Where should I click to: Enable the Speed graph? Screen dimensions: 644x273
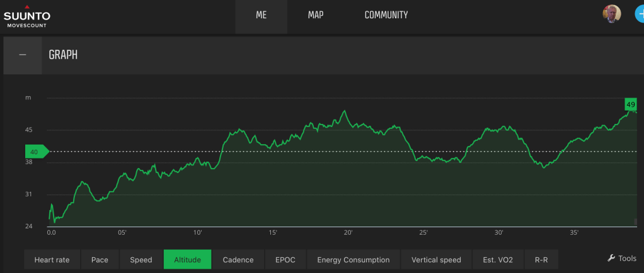[141, 260]
